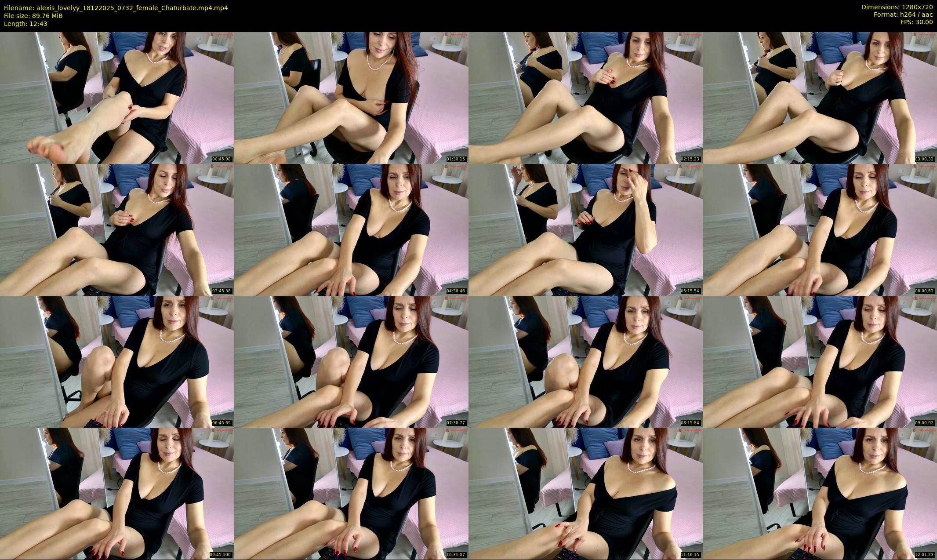Click the frame at 04:30.46
The height and width of the screenshot is (560, 937).
point(351,229)
